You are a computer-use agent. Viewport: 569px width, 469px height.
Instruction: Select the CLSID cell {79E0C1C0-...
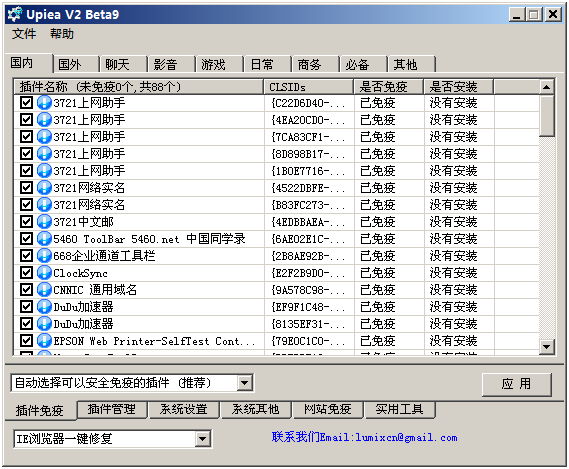(308, 341)
